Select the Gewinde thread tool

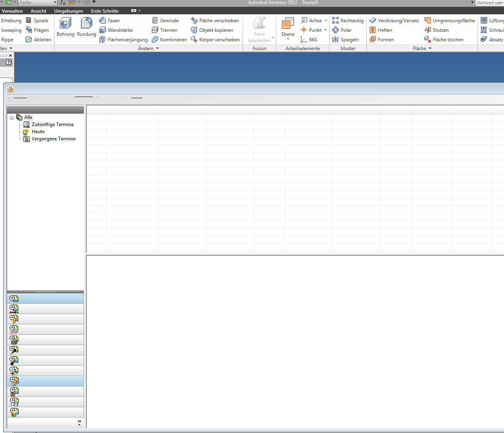(x=165, y=20)
